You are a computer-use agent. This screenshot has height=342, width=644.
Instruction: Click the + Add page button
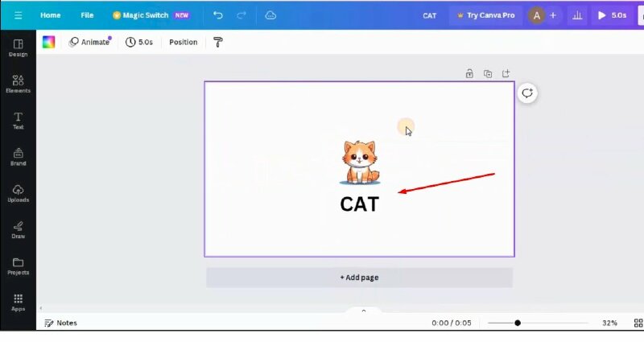coord(359,278)
